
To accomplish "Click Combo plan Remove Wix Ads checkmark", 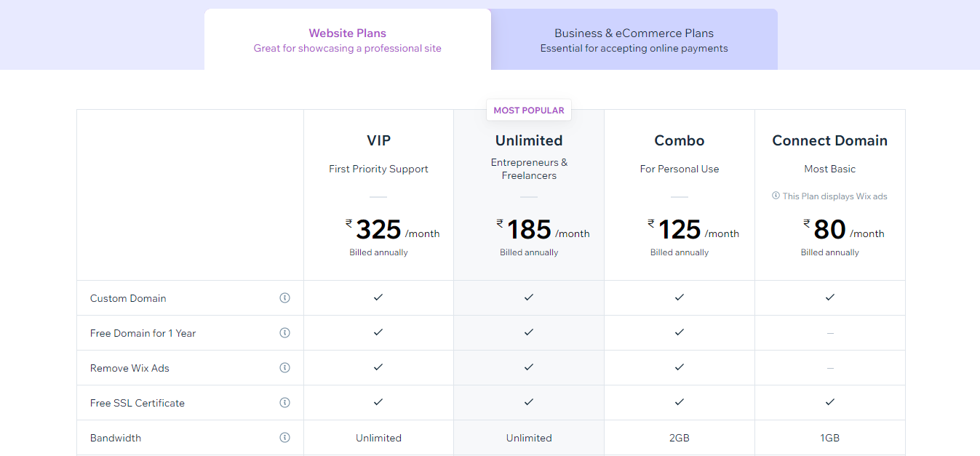I will pyautogui.click(x=680, y=367).
